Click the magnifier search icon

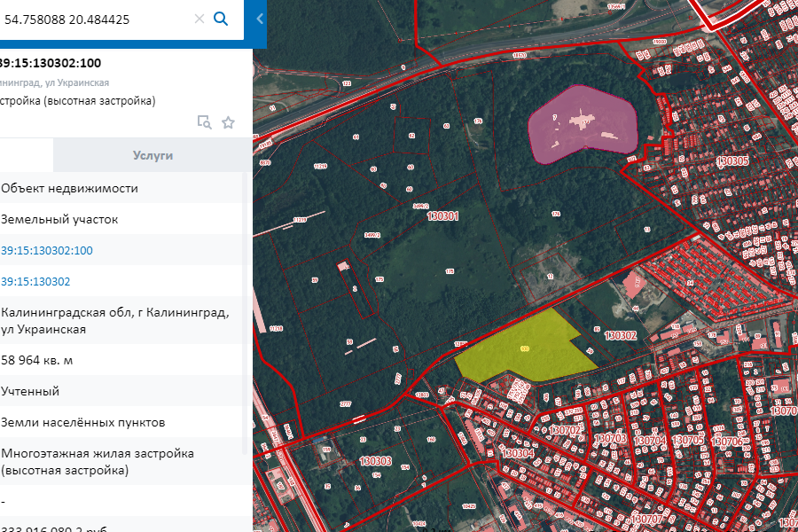click(x=221, y=19)
